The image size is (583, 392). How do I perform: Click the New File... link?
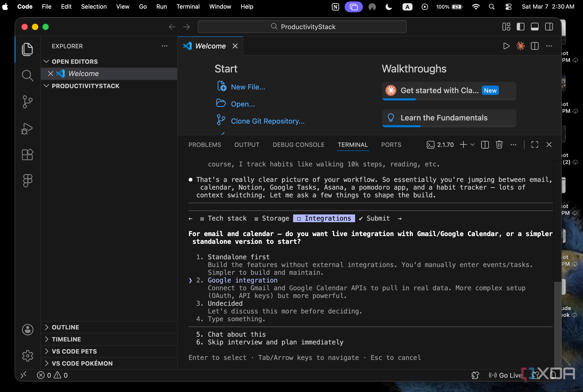click(248, 87)
